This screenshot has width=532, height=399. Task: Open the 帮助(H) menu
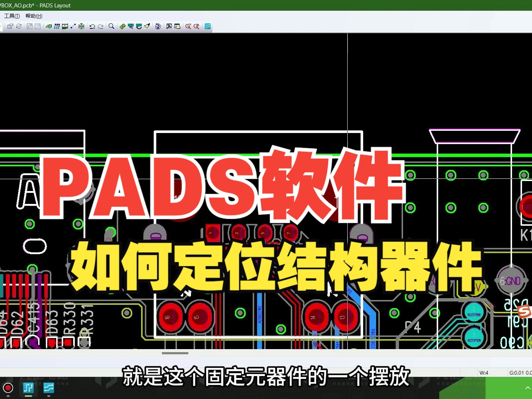pos(34,16)
